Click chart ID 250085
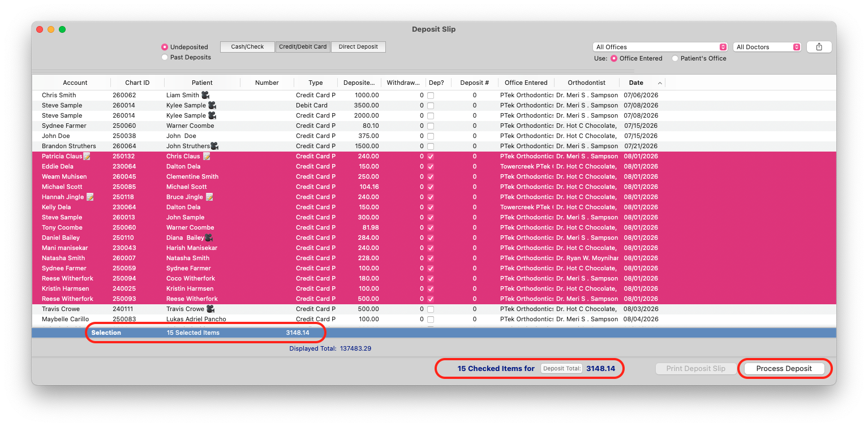The image size is (868, 427). pos(123,187)
